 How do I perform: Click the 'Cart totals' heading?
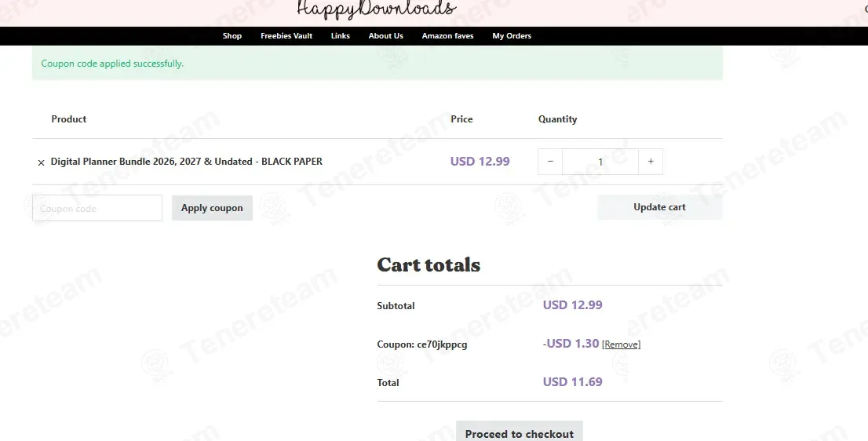[429, 265]
